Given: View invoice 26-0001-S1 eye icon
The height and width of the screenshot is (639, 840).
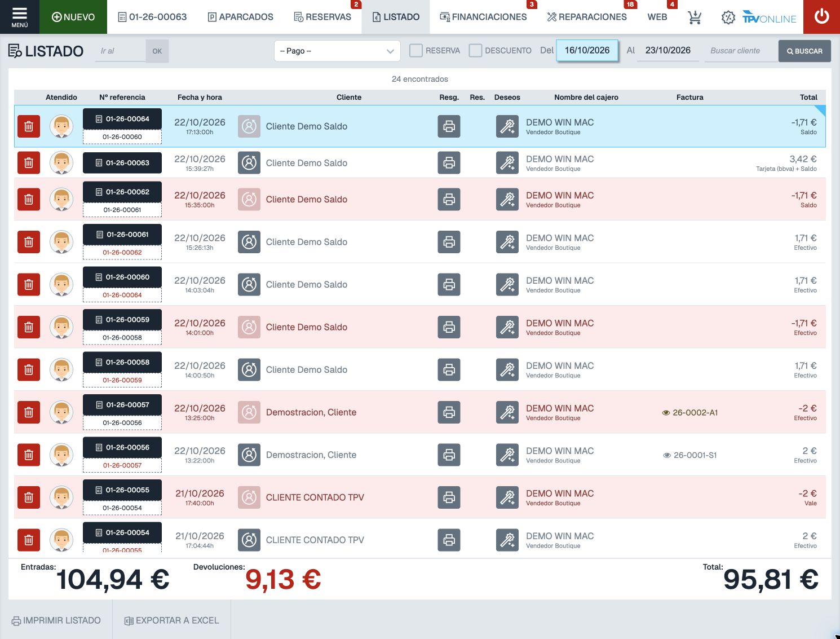Looking at the screenshot, I should 667,455.
